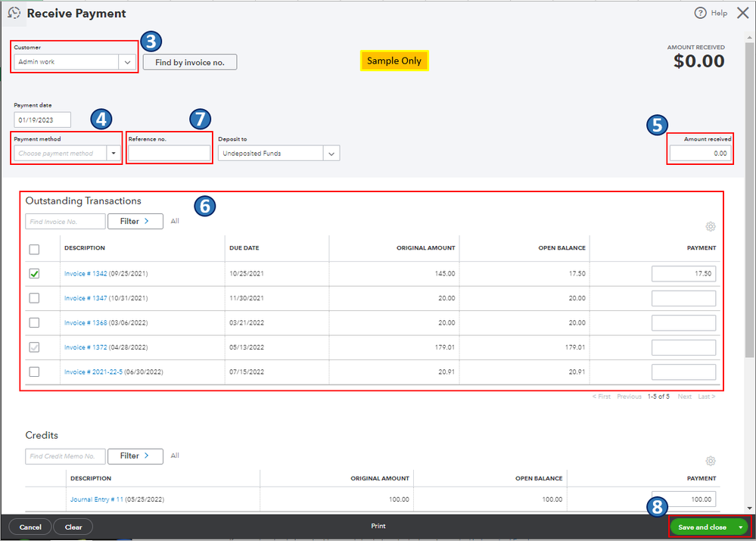Open Invoice # 1368 link
756x541 pixels.
pyautogui.click(x=86, y=322)
